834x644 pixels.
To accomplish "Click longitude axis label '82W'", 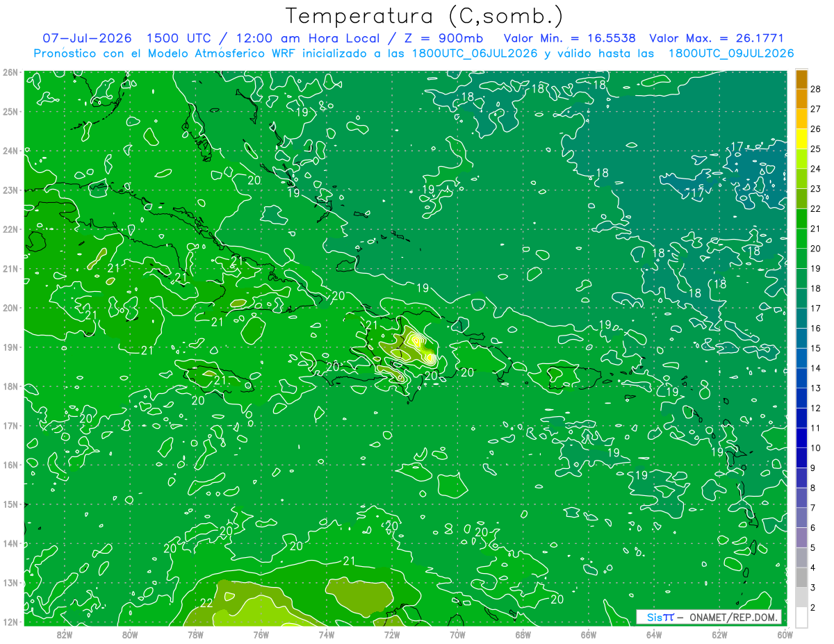I will (65, 634).
